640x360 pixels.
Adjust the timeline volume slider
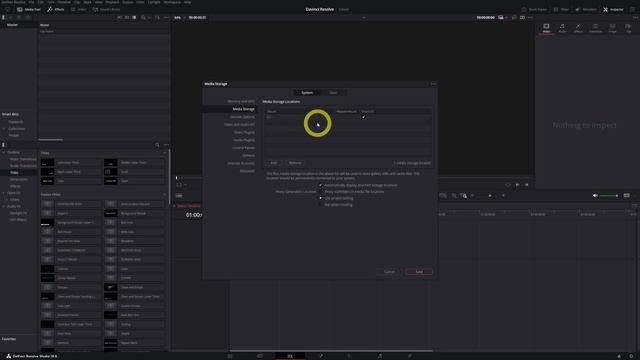[609, 196]
